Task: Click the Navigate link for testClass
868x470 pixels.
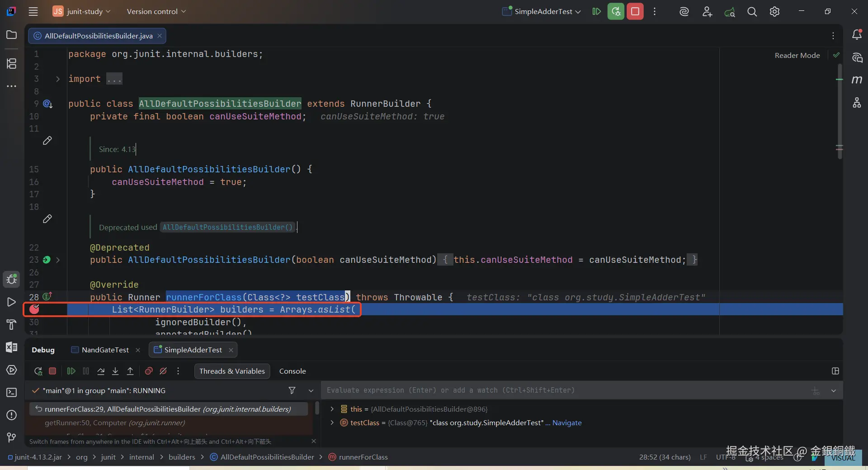Action: (x=567, y=423)
